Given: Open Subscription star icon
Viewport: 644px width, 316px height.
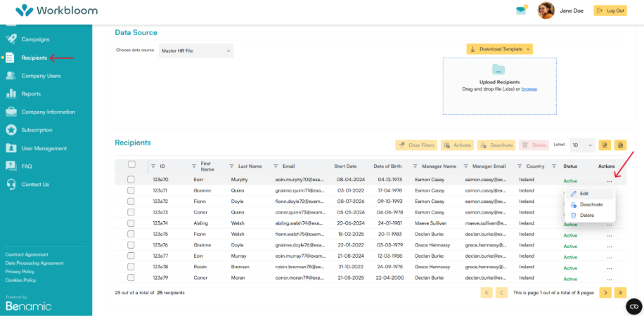Looking at the screenshot, I should coord(11,130).
